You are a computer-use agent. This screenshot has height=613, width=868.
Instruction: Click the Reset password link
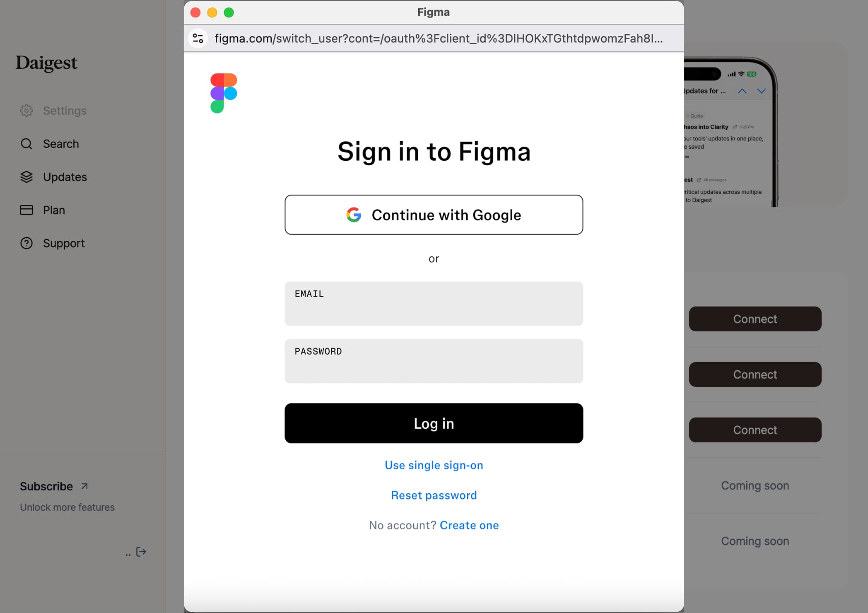[x=434, y=495]
